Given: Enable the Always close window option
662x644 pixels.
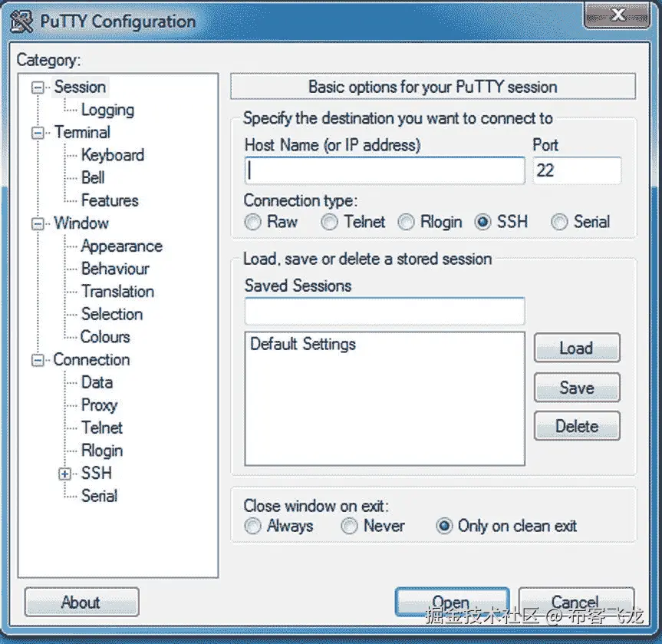Looking at the screenshot, I should [x=252, y=526].
